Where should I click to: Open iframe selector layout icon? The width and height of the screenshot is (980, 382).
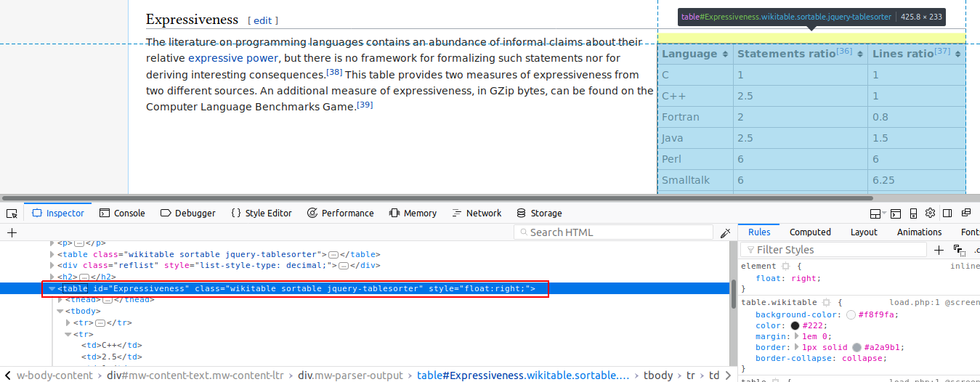(x=877, y=214)
